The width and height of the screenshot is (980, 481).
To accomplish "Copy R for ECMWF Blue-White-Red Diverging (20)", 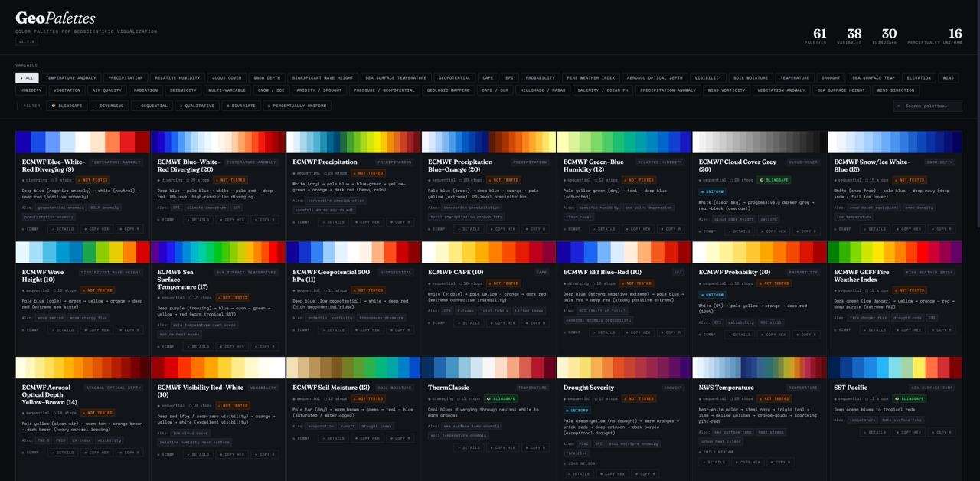I will point(265,220).
